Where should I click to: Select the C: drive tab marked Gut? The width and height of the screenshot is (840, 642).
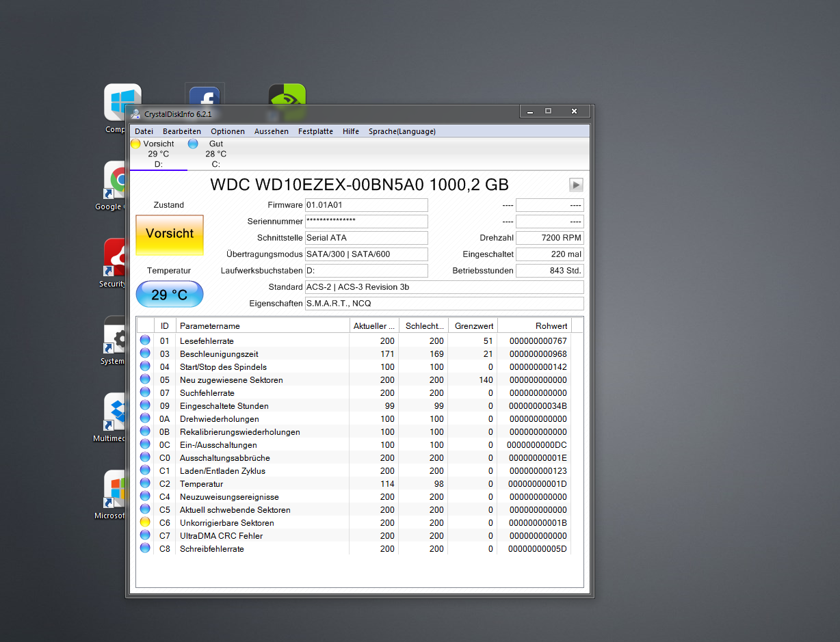point(215,154)
